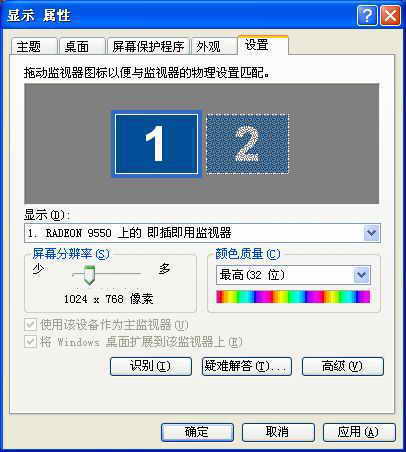Click the help question mark button

[367, 16]
